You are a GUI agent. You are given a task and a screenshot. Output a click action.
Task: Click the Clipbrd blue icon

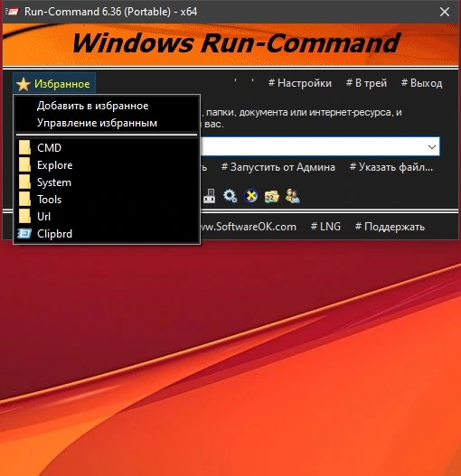[x=24, y=233]
